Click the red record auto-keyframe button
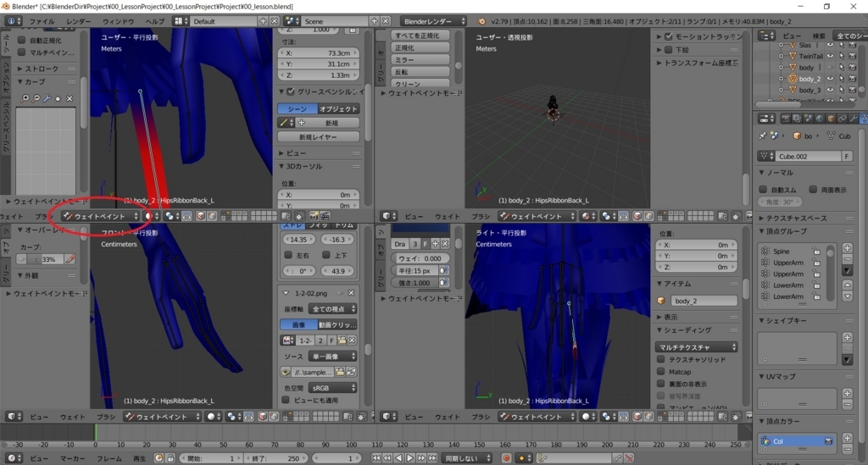Screen dimensions: 868x465 click(x=506, y=458)
